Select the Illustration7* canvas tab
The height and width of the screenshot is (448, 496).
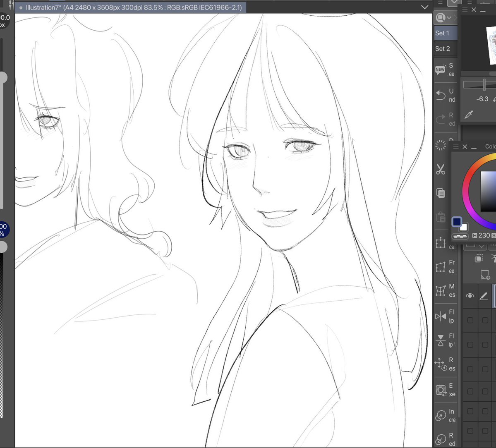(131, 7)
